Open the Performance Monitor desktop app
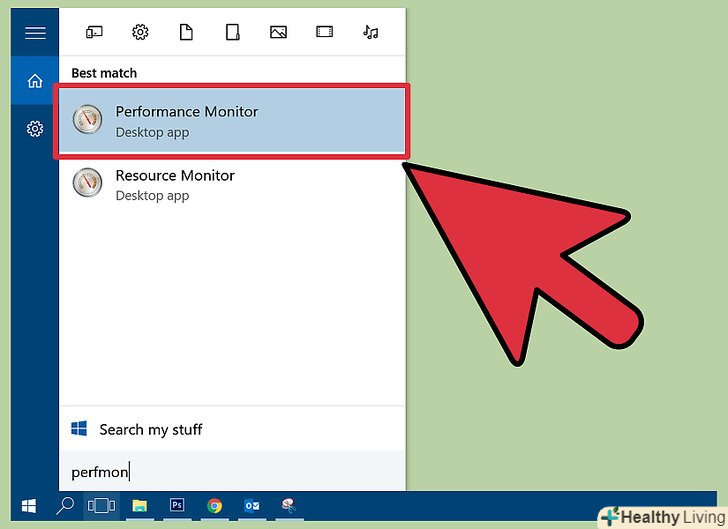 pyautogui.click(x=232, y=121)
